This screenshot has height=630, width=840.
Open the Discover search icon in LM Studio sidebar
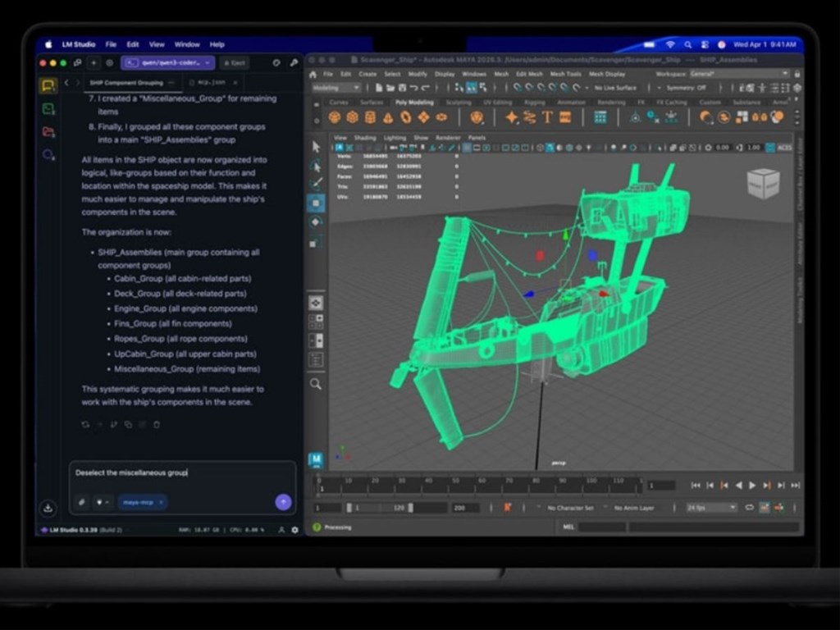tap(48, 155)
